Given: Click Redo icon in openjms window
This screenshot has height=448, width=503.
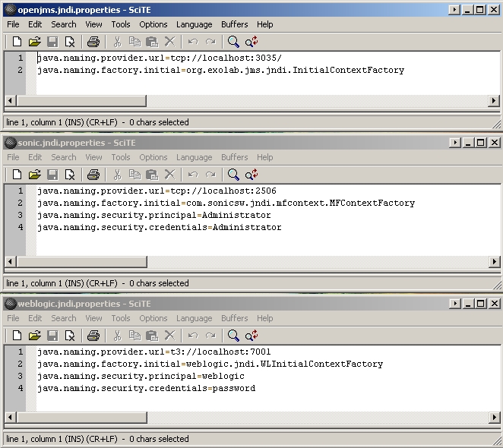Looking at the screenshot, I should click(210, 42).
